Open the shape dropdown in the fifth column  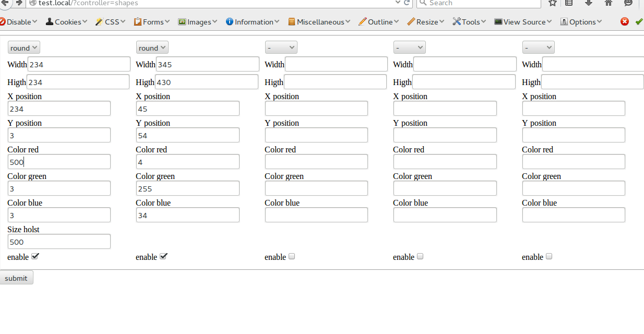[x=538, y=47]
